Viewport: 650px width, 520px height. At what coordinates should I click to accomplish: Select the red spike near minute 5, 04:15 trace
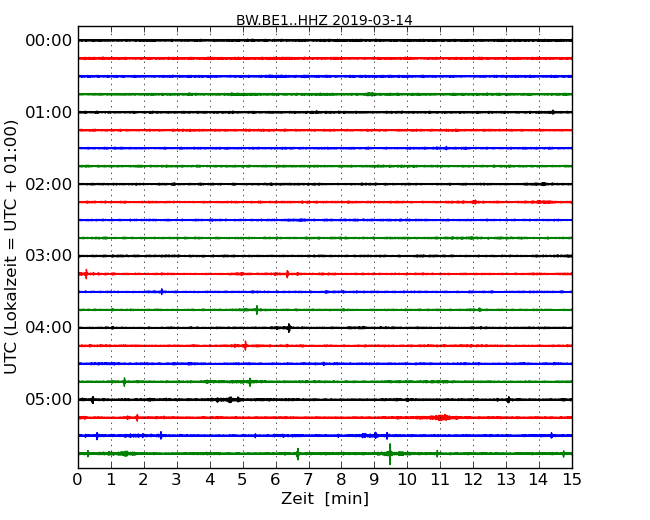point(245,346)
